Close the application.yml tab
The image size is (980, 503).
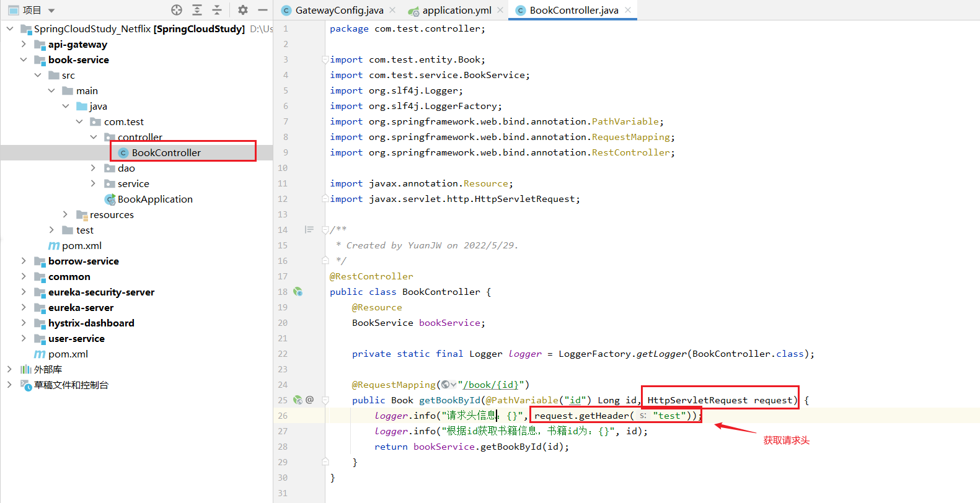pyautogui.click(x=500, y=10)
